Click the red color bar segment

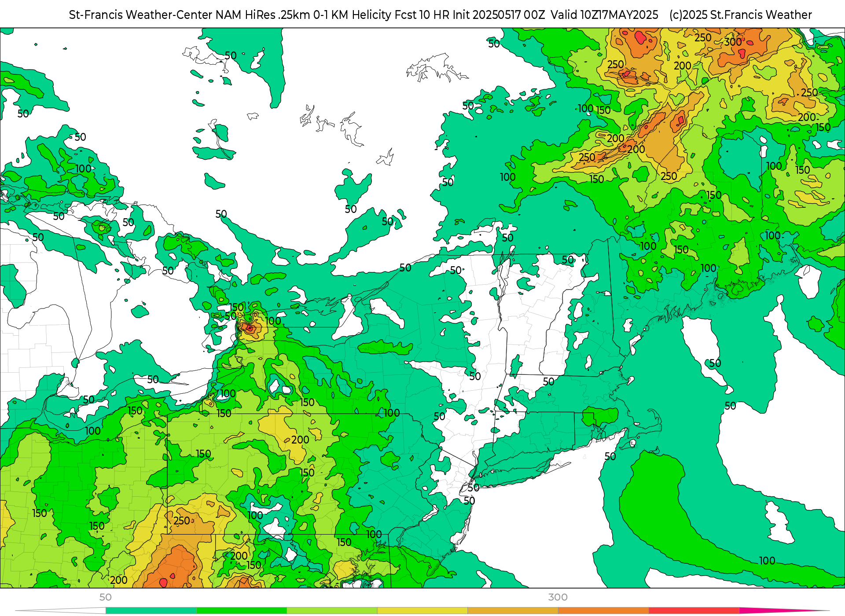(694, 611)
